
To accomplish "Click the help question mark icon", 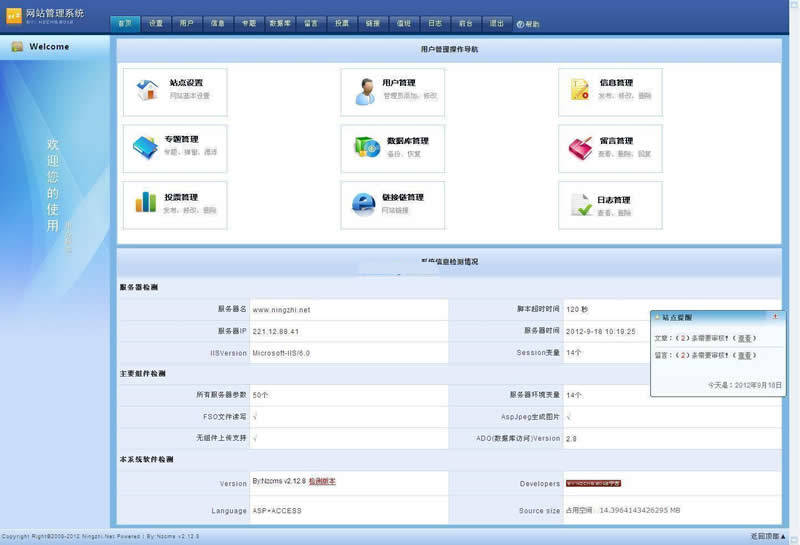I will coord(520,24).
